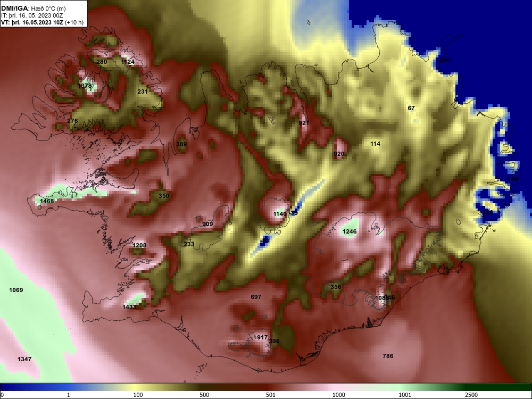532x399 pixels.
Task: Click the 1069 label over the ocean
Action: click(16, 290)
